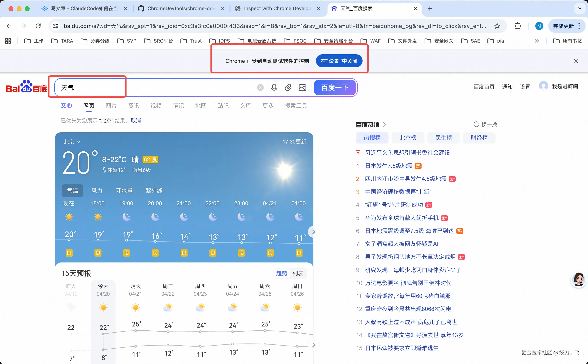Clear search text with the X icon
The width and height of the screenshot is (588, 364).
(x=260, y=87)
